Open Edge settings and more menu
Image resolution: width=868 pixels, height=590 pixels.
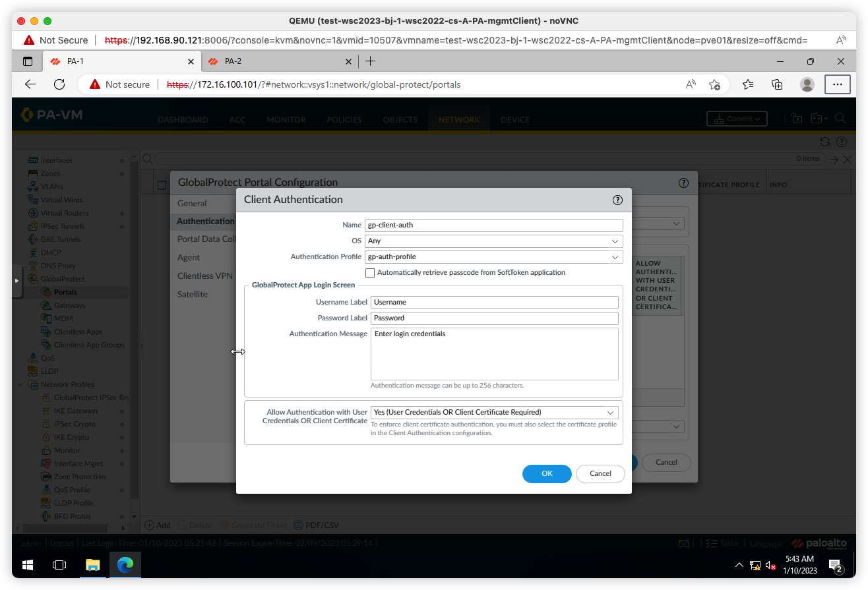[x=837, y=84]
